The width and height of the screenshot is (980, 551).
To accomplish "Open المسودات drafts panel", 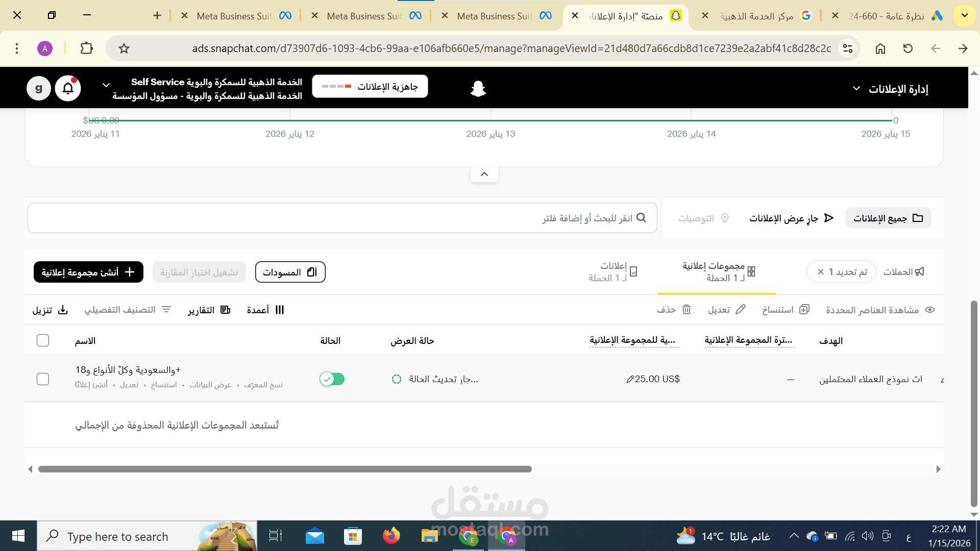I will click(290, 272).
